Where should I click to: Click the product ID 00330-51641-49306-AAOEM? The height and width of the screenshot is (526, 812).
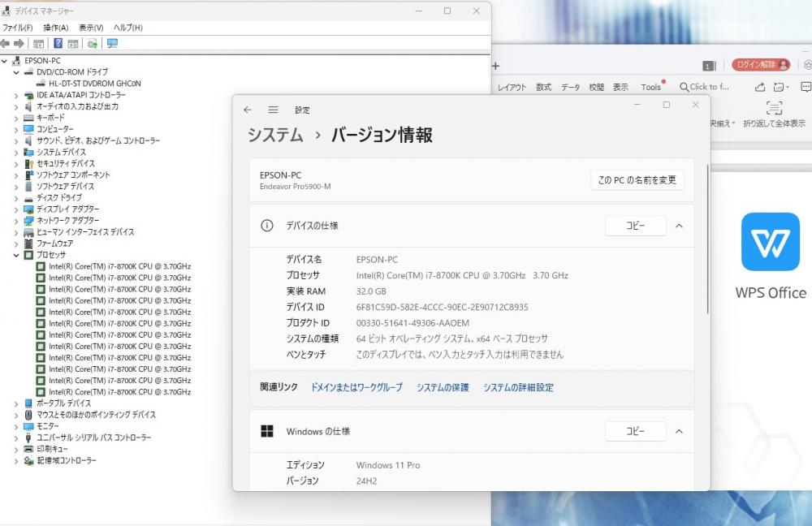(x=412, y=324)
